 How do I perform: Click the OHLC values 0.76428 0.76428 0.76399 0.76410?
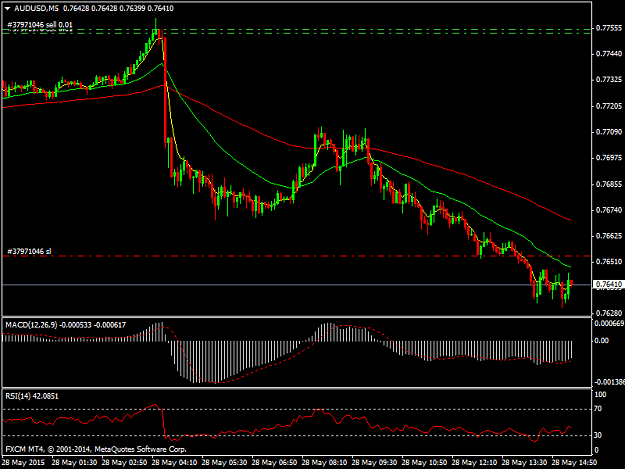118,8
